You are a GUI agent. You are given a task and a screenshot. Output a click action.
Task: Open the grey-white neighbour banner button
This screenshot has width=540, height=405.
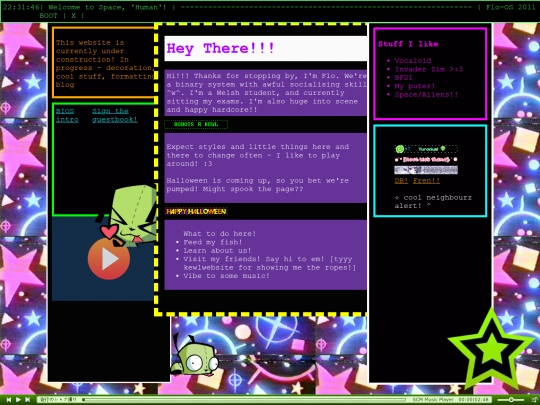[x=426, y=170]
